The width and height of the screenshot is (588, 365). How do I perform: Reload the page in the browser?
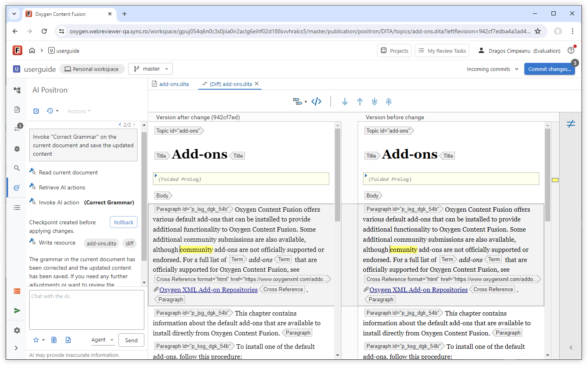pos(44,31)
